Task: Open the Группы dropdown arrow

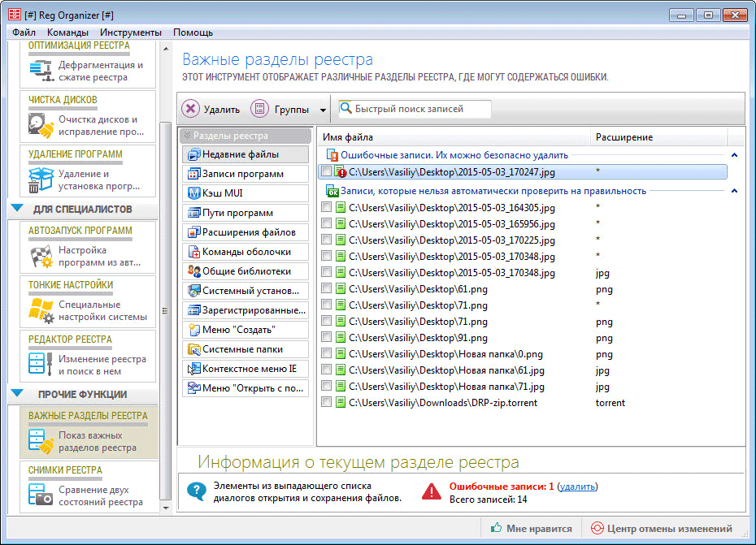Action: tap(323, 110)
